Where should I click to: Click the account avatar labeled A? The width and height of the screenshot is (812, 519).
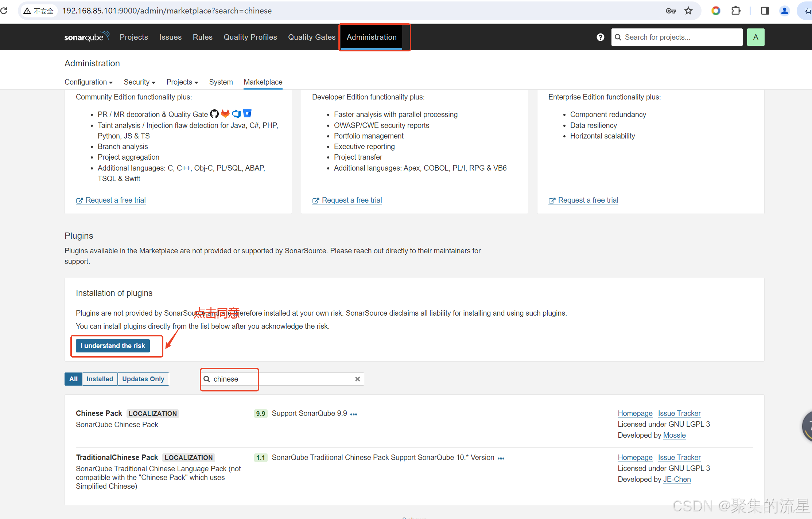pyautogui.click(x=756, y=37)
